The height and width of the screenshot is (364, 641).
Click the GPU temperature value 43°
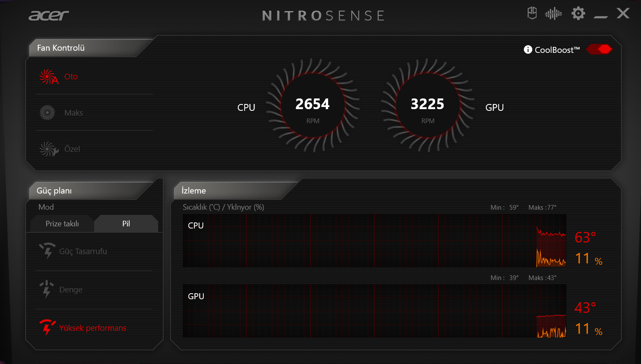[x=585, y=308]
